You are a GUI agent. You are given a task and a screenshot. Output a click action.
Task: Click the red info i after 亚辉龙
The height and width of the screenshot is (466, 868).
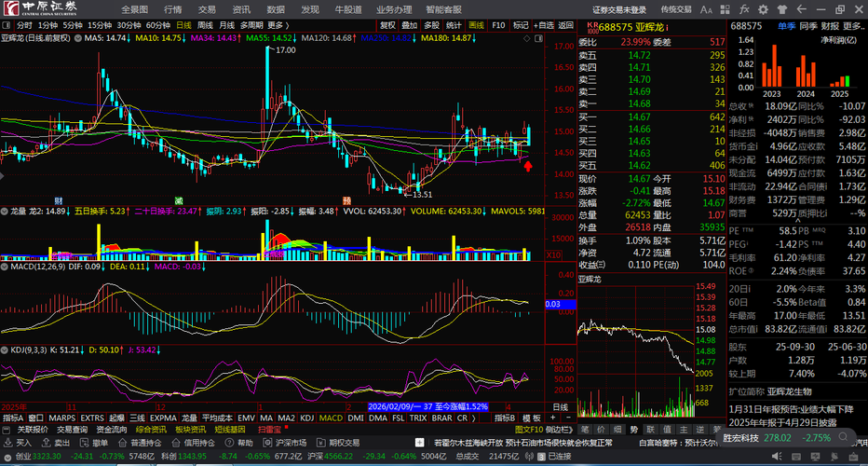(x=667, y=27)
